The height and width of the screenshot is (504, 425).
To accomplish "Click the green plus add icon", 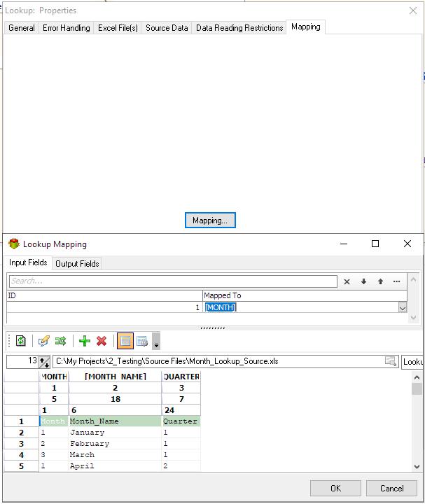I will [x=85, y=341].
